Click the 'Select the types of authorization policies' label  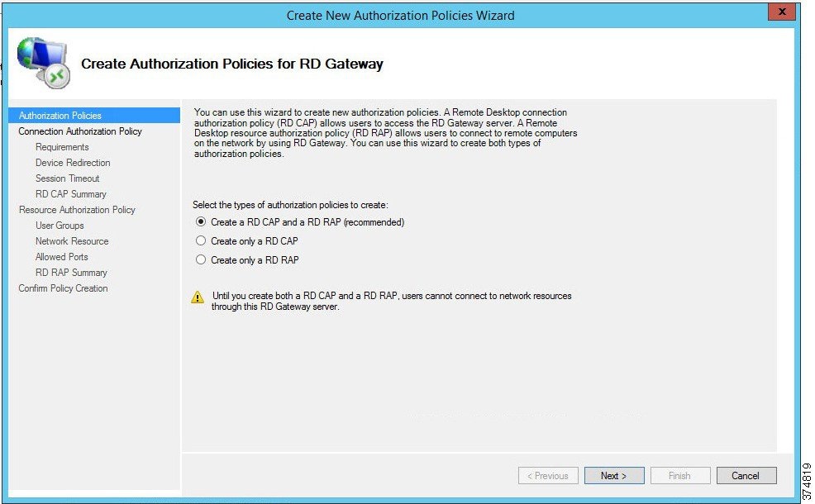tap(290, 205)
